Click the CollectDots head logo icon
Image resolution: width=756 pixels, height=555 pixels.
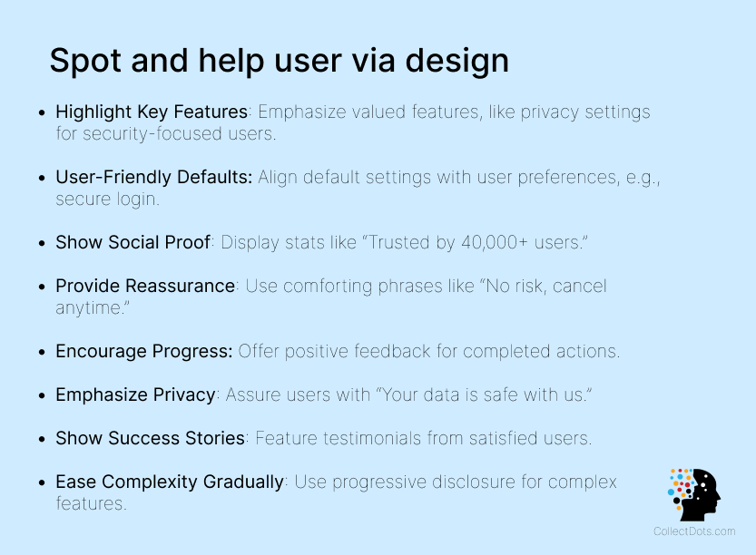coord(694,495)
